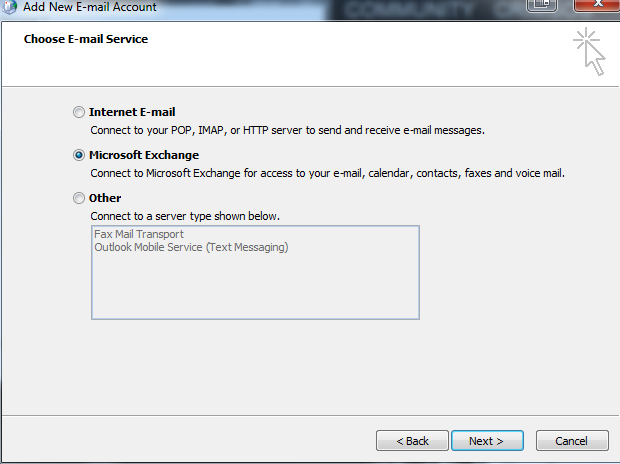620x464 pixels.
Task: Click empty space inside the server type list
Action: pos(255,290)
